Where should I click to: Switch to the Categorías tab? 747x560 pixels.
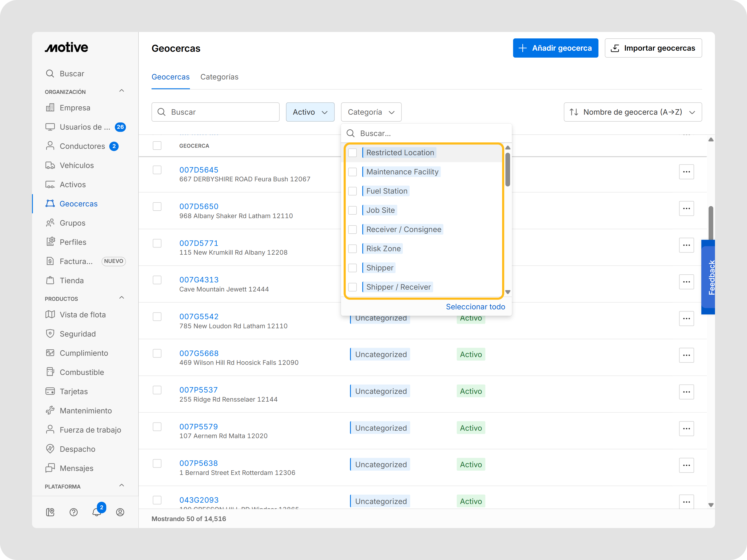tap(219, 77)
